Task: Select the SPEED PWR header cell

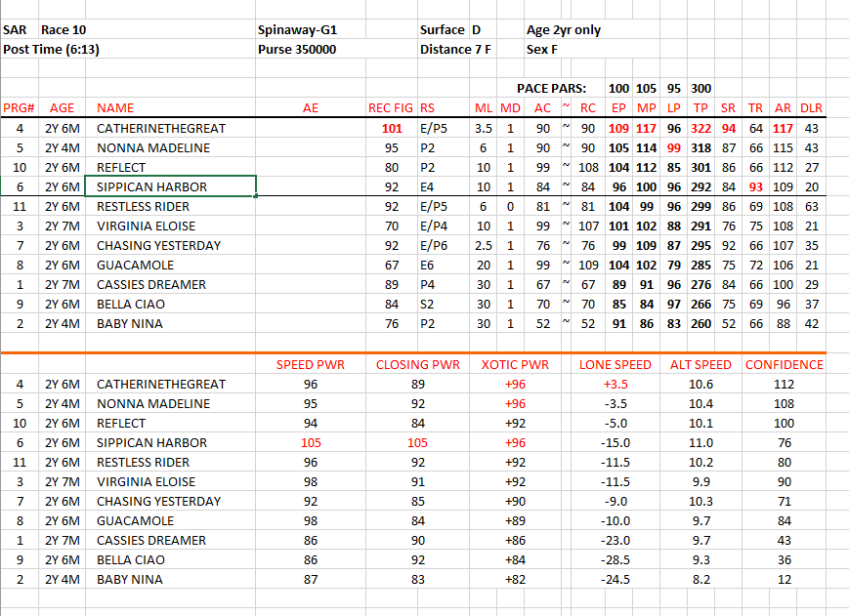Action: click(x=309, y=365)
